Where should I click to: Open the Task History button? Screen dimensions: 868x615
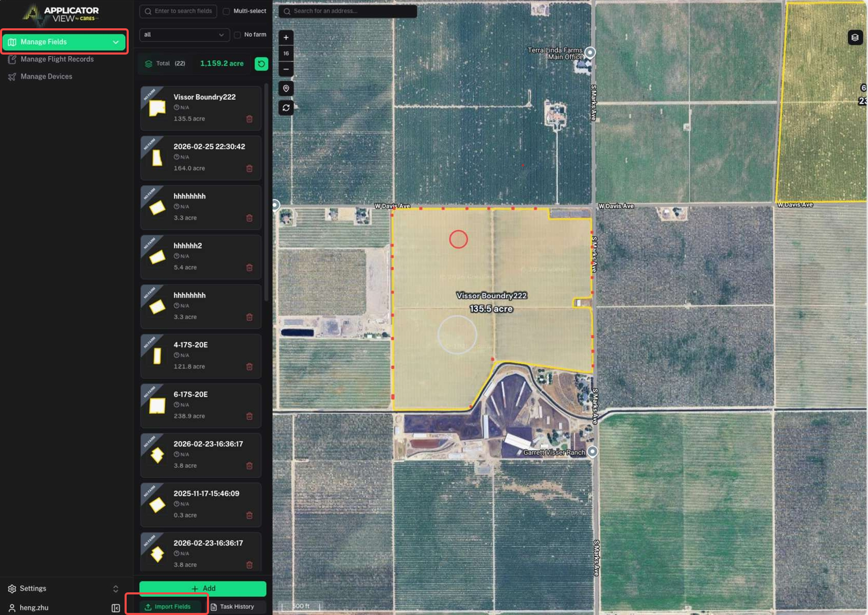[x=233, y=607]
